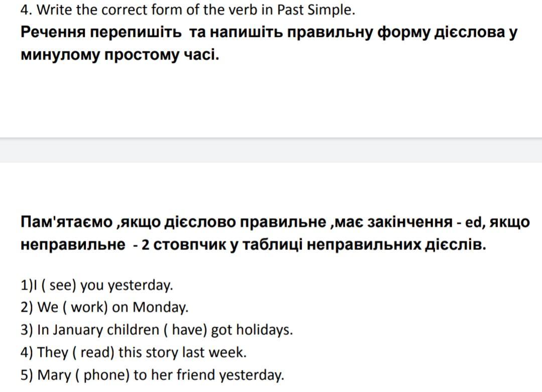Click the gray page break separator
The image size is (542, 392).
[271, 150]
